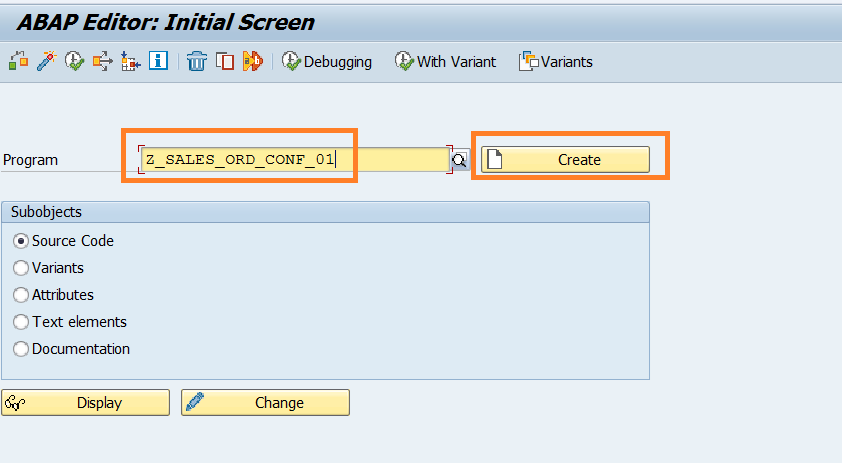This screenshot has height=463, width=842.
Task: Select the Text elements radio button
Action: tap(21, 322)
